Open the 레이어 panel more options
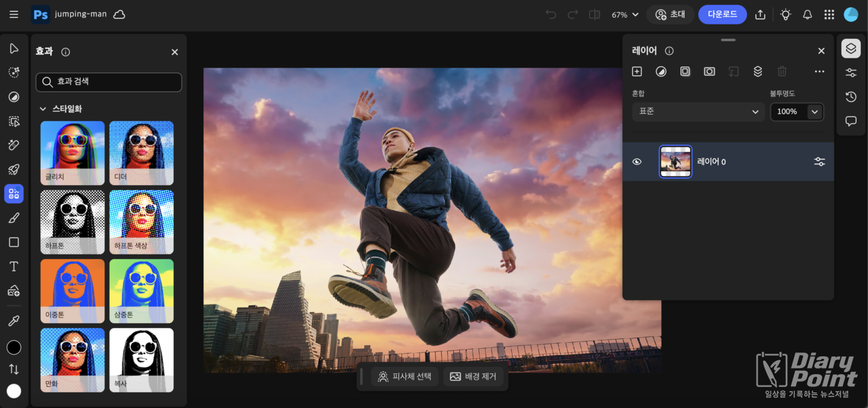Screen dimensions: 868x408 [819, 71]
